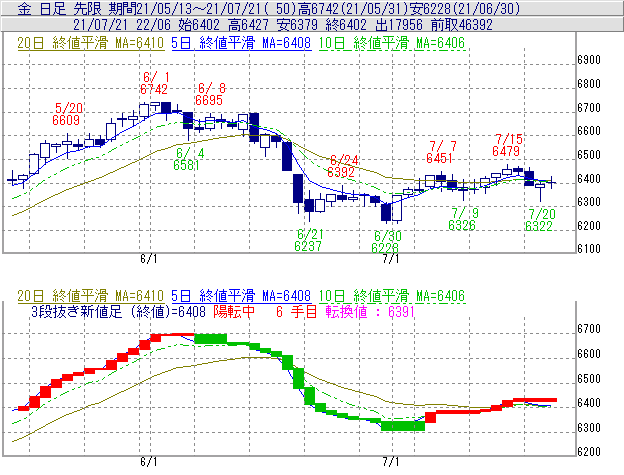This screenshot has height=475, width=624.
Task: Select the 金 日足 先限 title text
Action: [x=60, y=8]
